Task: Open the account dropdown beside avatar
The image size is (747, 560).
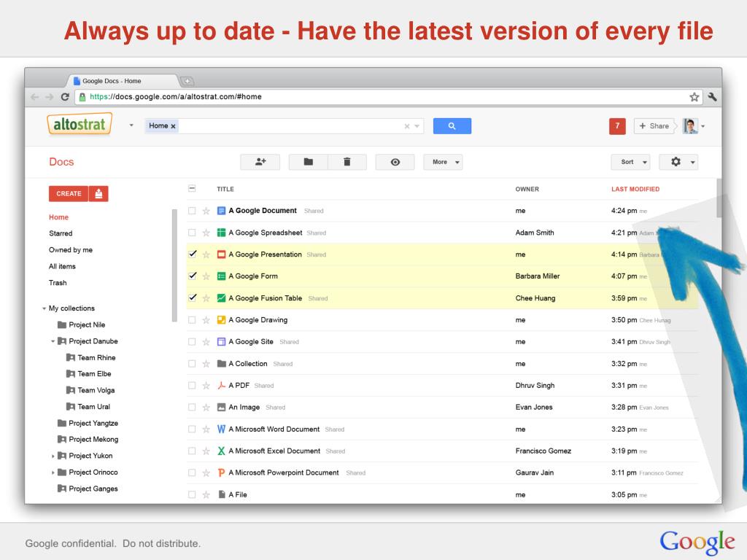Action: pyautogui.click(x=703, y=126)
